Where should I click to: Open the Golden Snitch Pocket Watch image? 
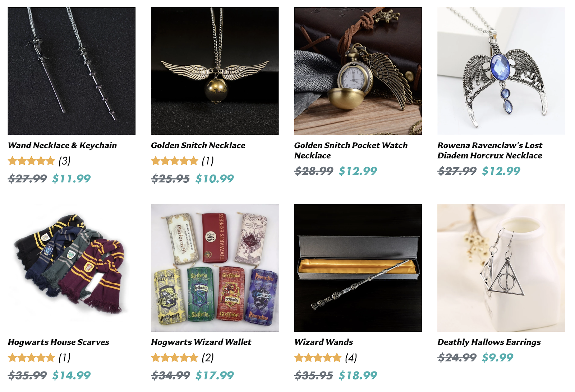point(358,71)
